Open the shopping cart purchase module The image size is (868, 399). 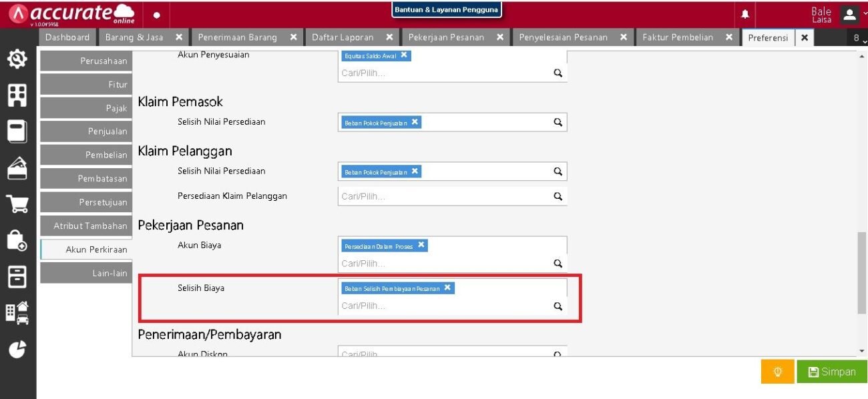click(17, 204)
